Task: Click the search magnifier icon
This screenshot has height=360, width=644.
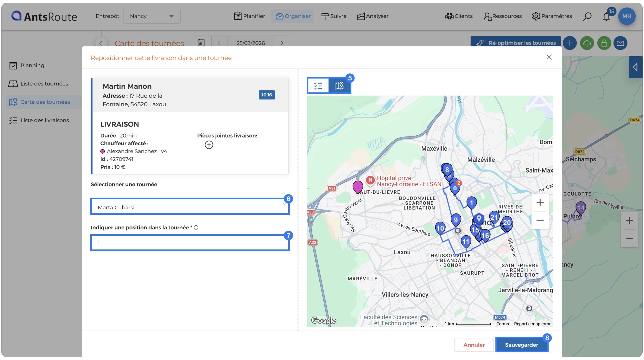Action: (x=587, y=16)
